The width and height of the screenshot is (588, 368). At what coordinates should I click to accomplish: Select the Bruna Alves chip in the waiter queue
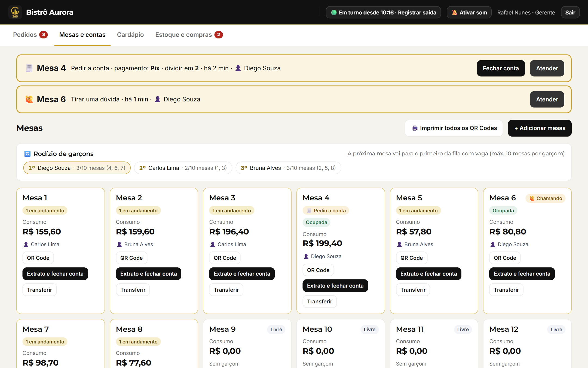pos(288,168)
